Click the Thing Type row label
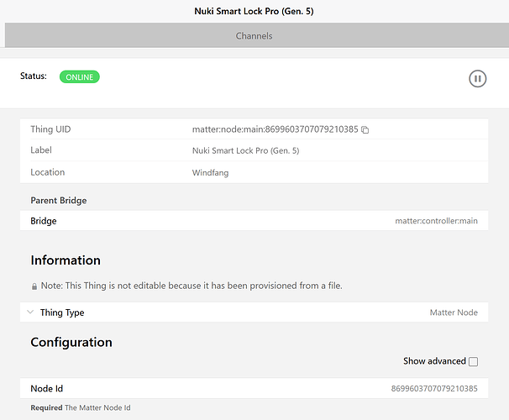The image size is (509, 420). click(x=62, y=312)
